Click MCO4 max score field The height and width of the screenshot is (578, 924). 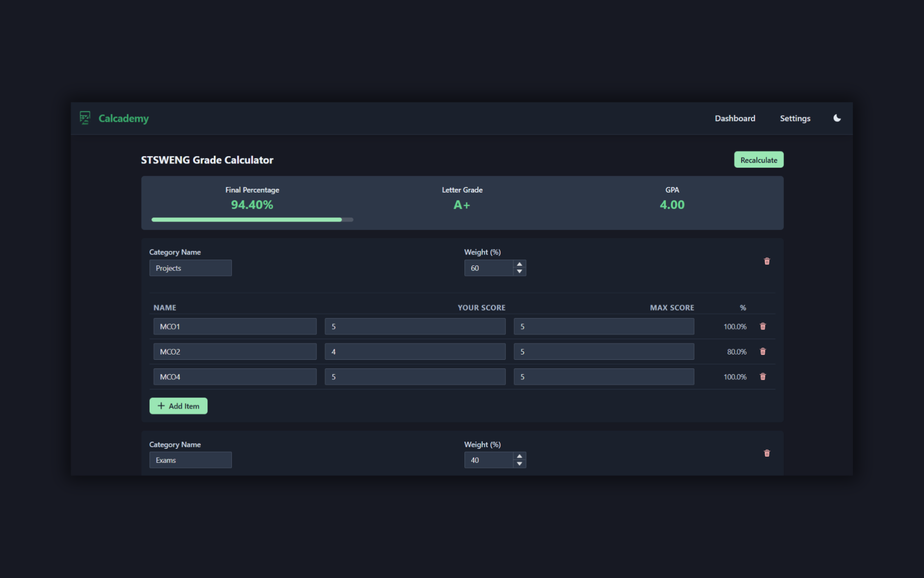coord(603,377)
